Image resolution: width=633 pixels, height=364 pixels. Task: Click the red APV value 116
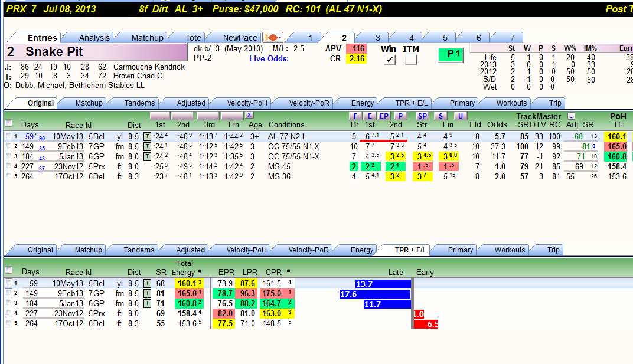click(357, 49)
